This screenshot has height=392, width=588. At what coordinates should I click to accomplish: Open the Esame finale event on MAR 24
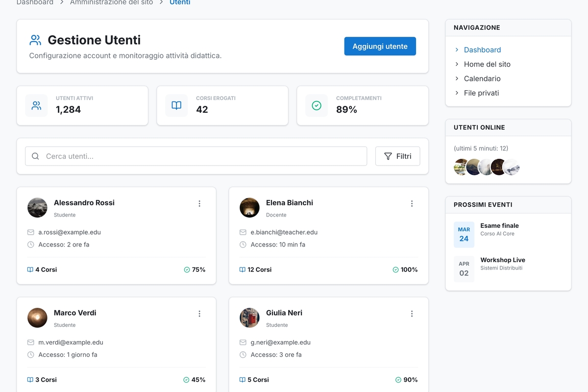pos(499,226)
